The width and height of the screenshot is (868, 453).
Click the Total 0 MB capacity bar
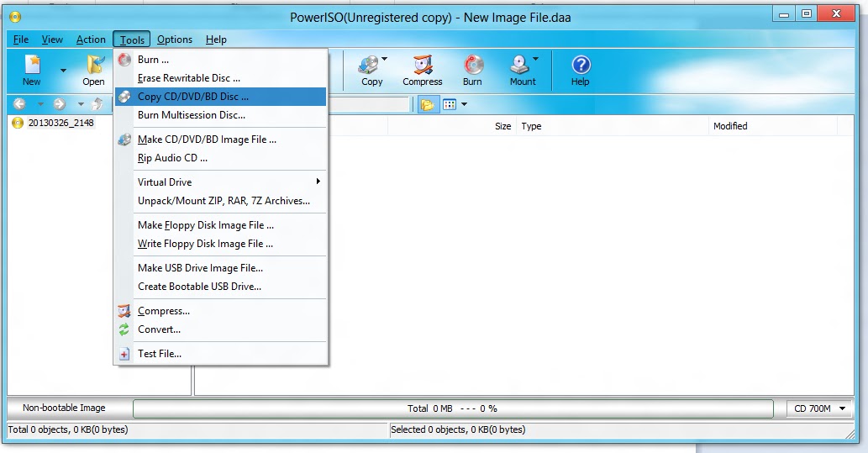coord(453,408)
